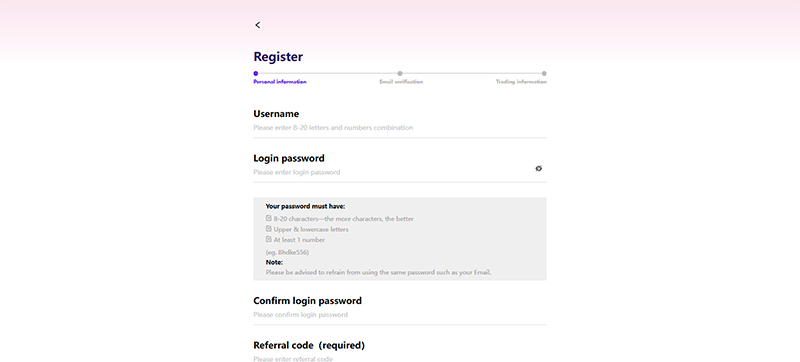
Task: Click the Register heading
Action: pos(278,57)
